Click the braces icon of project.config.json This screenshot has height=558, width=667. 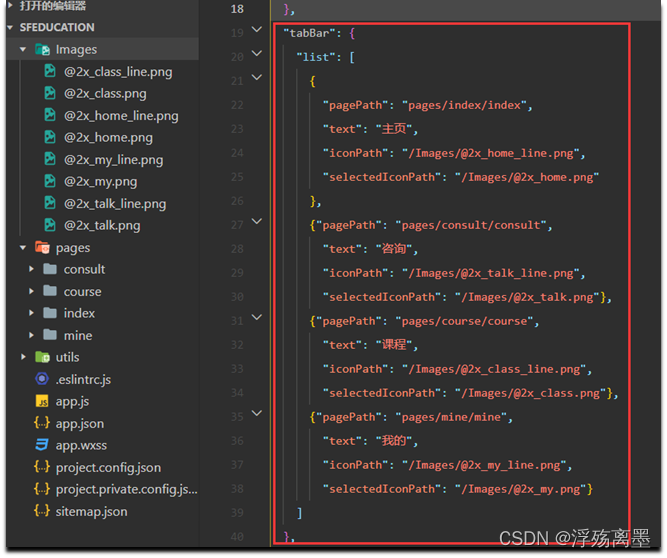click(x=42, y=467)
